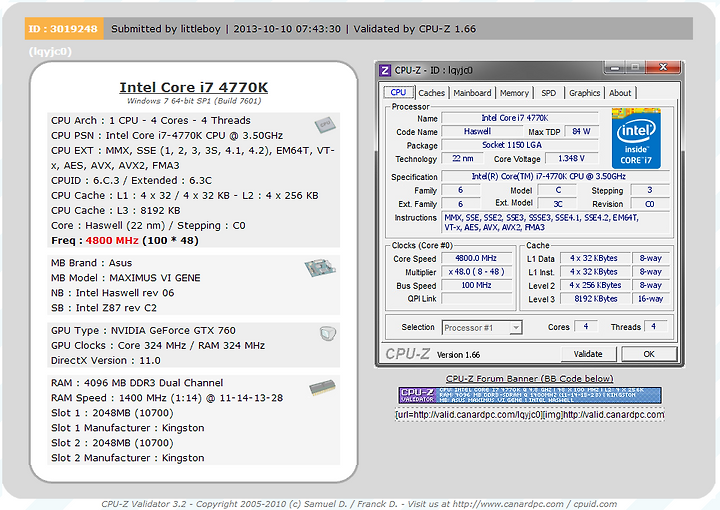Click the Ext. Model value 3C
The height and width of the screenshot is (510, 720).
(558, 204)
